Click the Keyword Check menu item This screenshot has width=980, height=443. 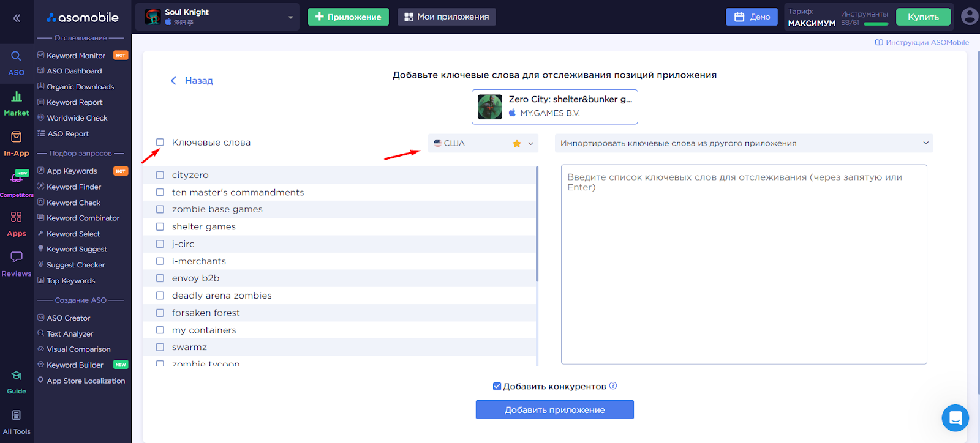click(x=73, y=203)
